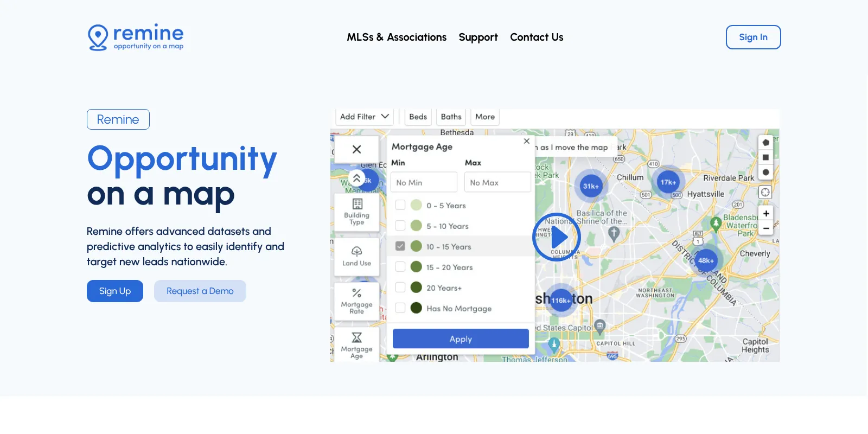868x434 pixels.
Task: Select the polygon draw tool
Action: pos(765,143)
